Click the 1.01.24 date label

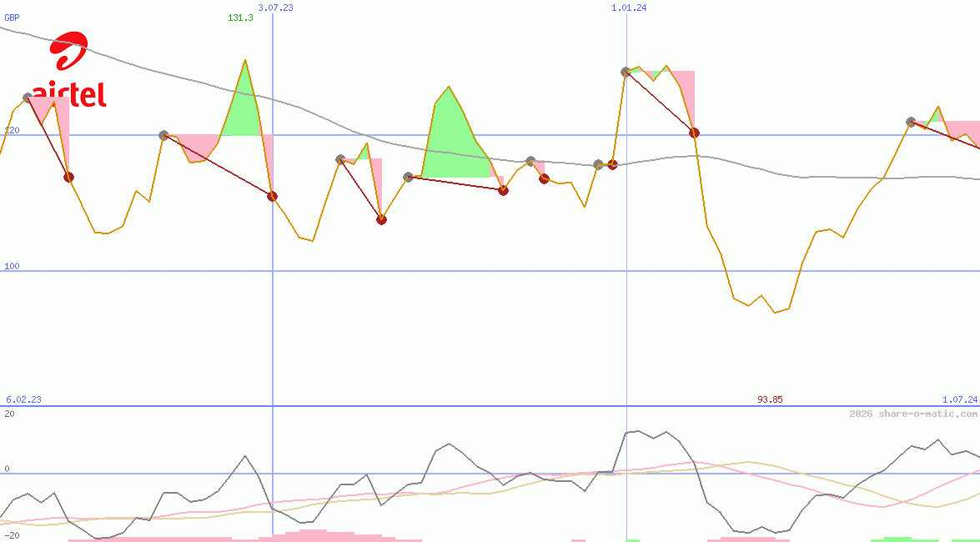[x=629, y=8]
